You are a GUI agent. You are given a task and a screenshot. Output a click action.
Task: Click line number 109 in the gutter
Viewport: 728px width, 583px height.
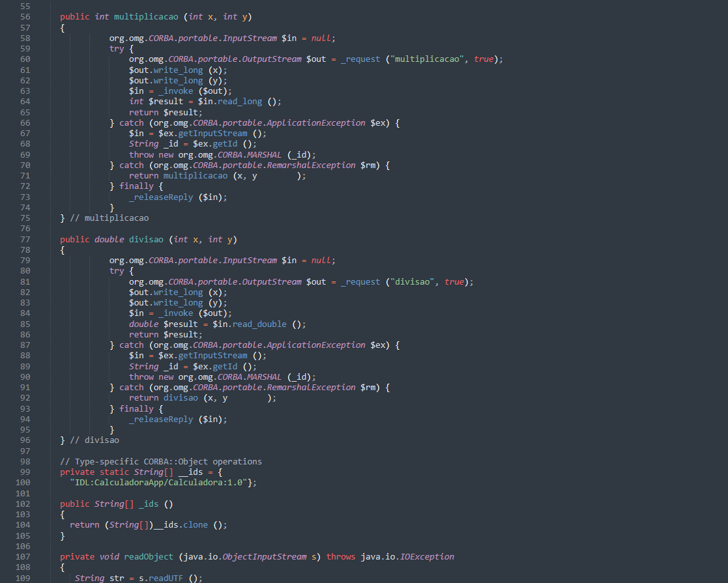[x=23, y=578]
